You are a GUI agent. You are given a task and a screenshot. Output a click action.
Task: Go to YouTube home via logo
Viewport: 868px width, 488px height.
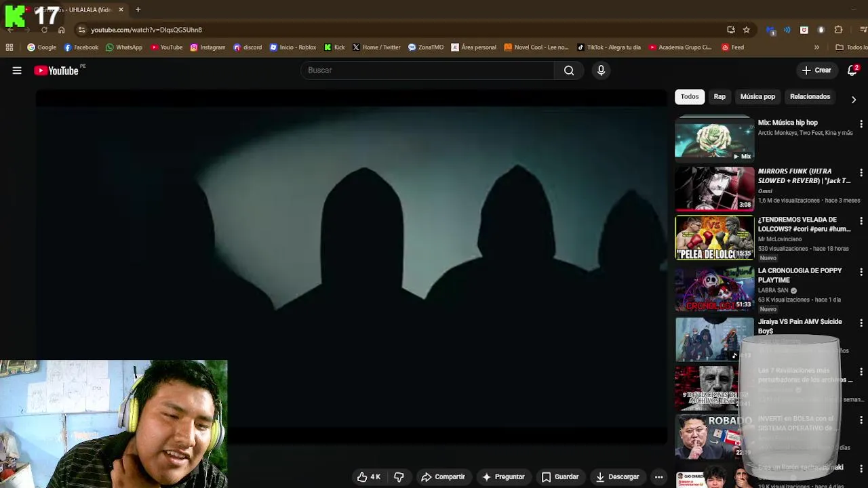[57, 70]
